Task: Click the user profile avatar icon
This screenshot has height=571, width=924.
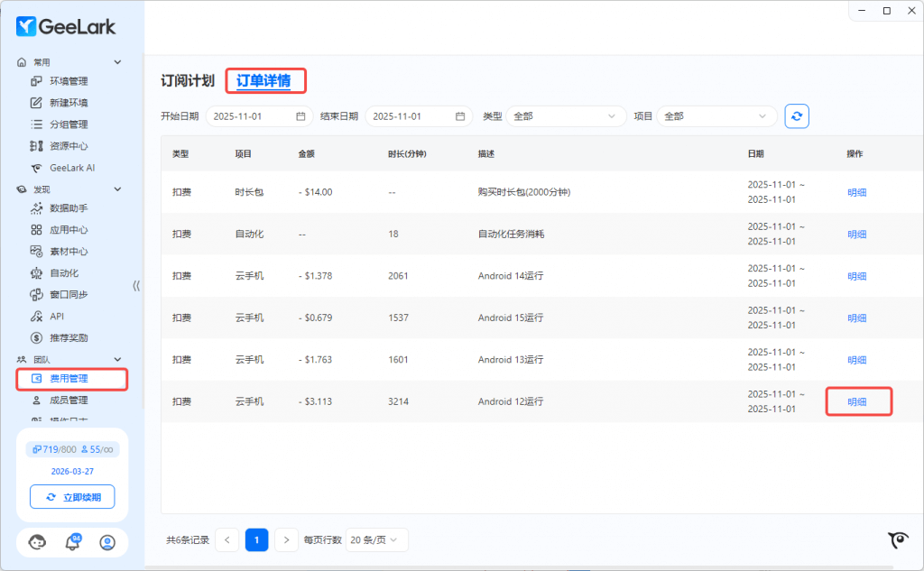Action: pos(107,542)
